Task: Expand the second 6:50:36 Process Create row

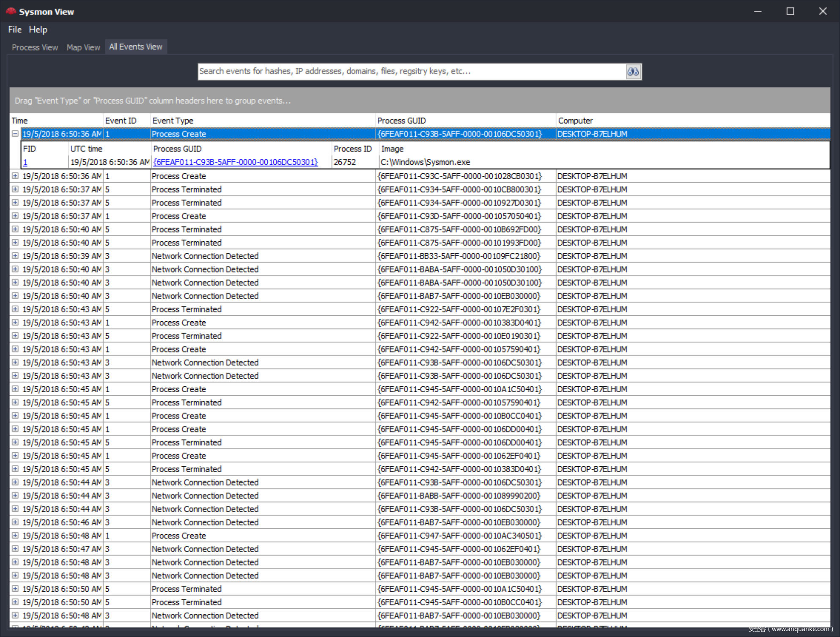Action: (15, 176)
